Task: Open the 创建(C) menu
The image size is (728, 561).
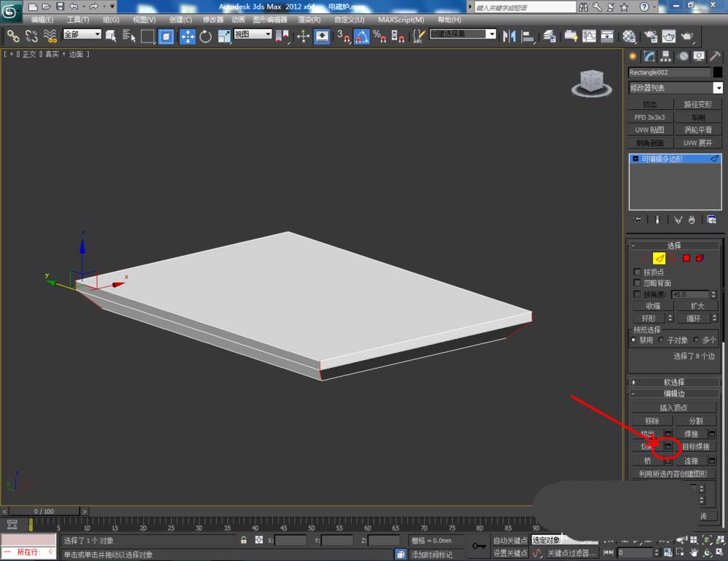Action: coord(180,20)
